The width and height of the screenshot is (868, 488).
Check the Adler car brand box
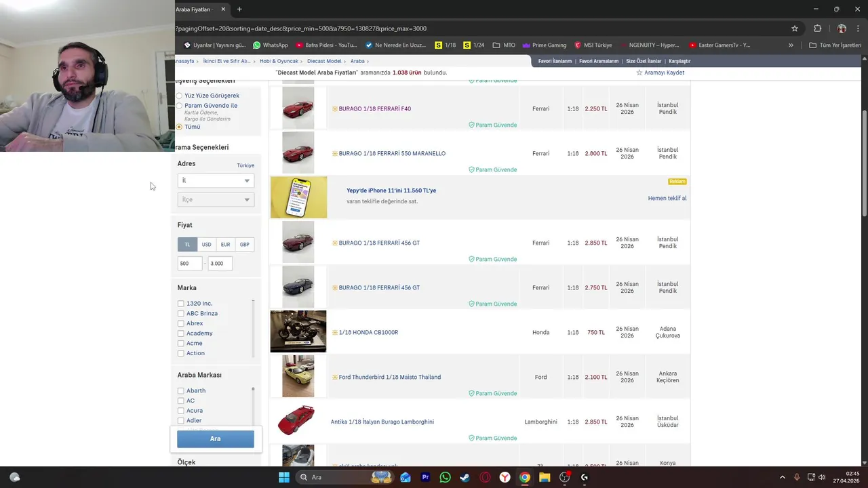point(181,420)
